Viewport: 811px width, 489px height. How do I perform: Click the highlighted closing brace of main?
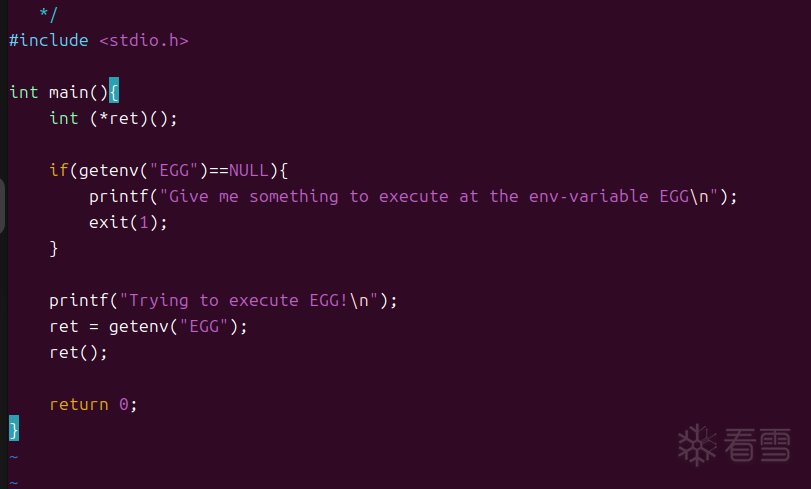14,430
